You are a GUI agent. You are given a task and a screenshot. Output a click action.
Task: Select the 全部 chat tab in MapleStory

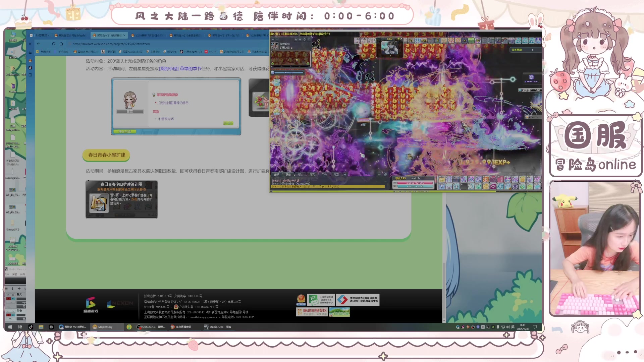tap(276, 174)
